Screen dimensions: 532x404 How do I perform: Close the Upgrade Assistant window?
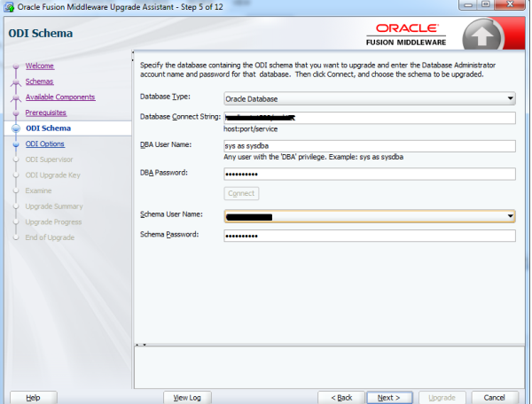(x=510, y=4)
